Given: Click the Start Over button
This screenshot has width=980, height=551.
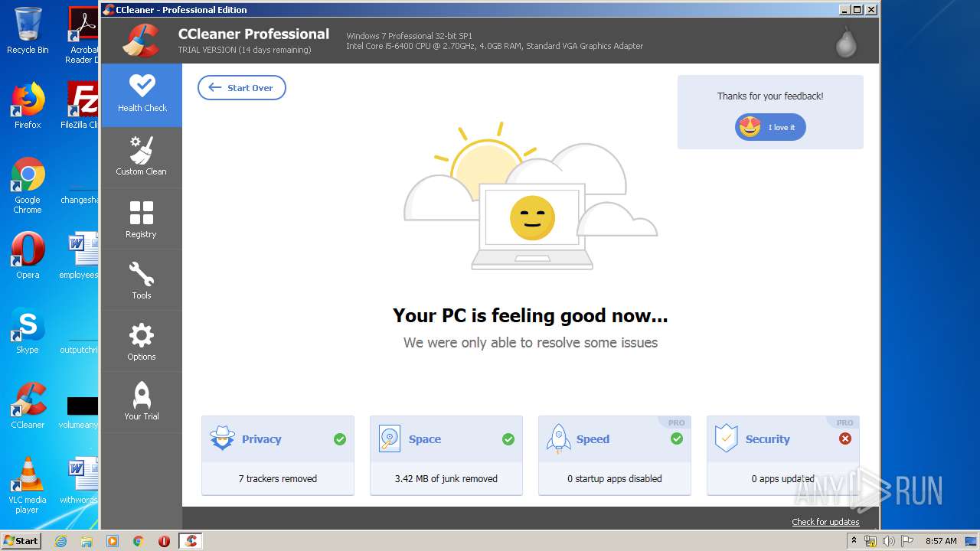Looking at the screenshot, I should click(242, 88).
